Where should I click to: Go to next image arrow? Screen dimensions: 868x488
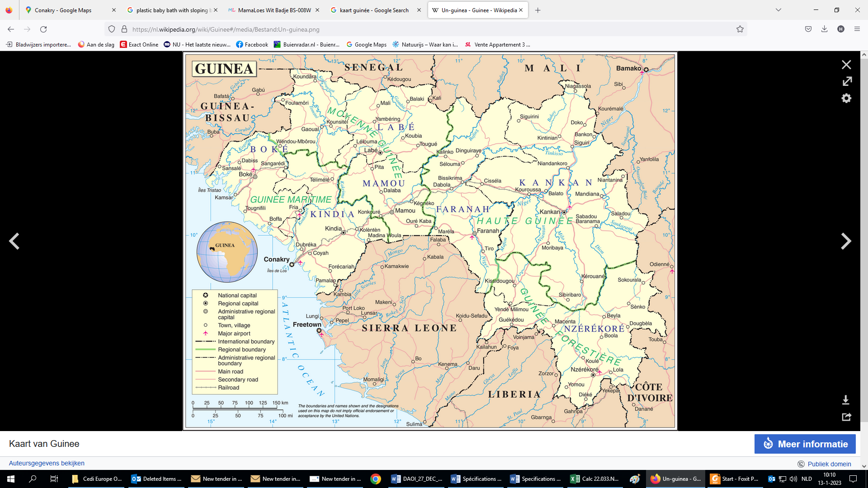click(x=845, y=241)
